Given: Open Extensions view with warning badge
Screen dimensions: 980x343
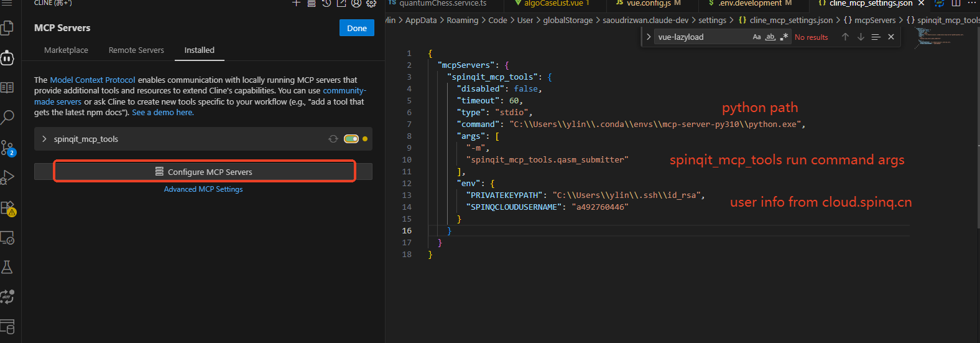Looking at the screenshot, I should [7, 208].
